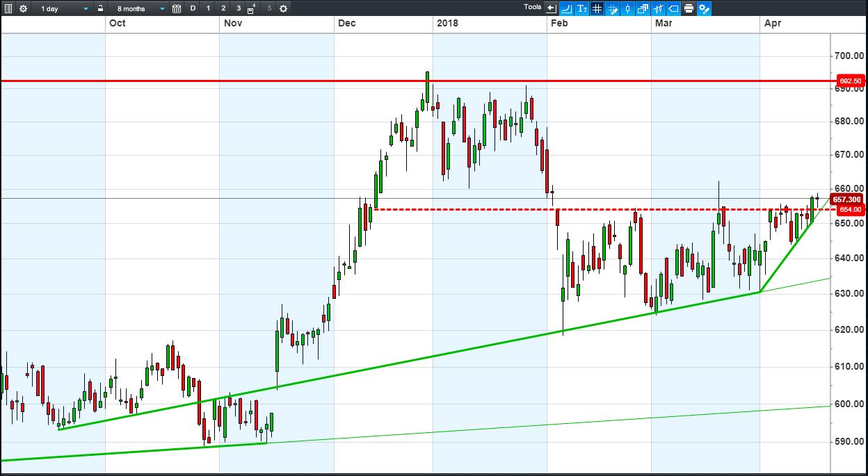Click the Mar month label
Viewport: 868px width, 476px height.
pos(663,24)
